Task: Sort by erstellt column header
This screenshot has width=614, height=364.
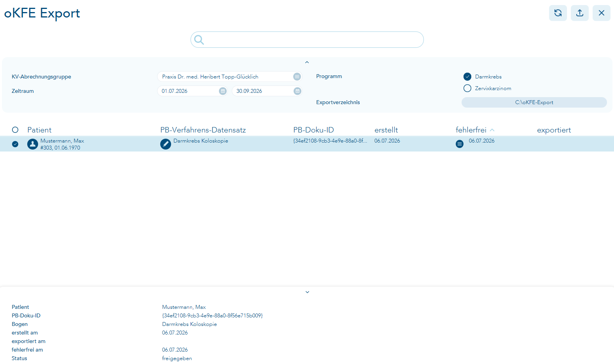Action: 386,130
